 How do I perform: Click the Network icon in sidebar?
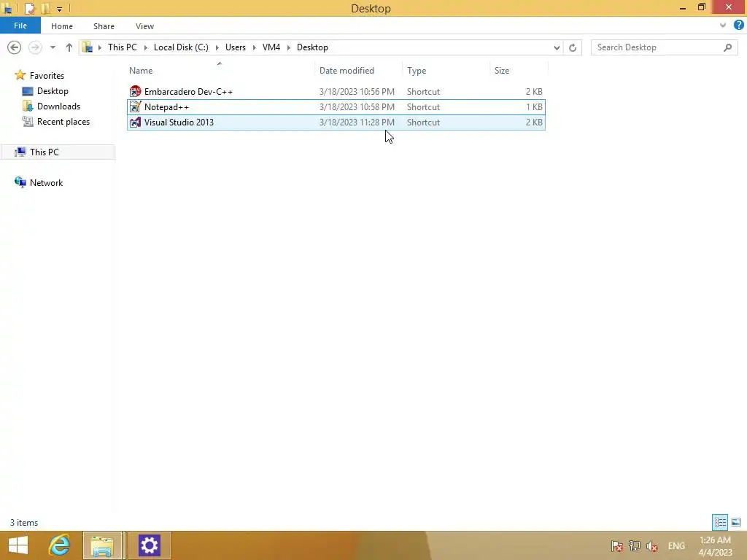coord(20,182)
